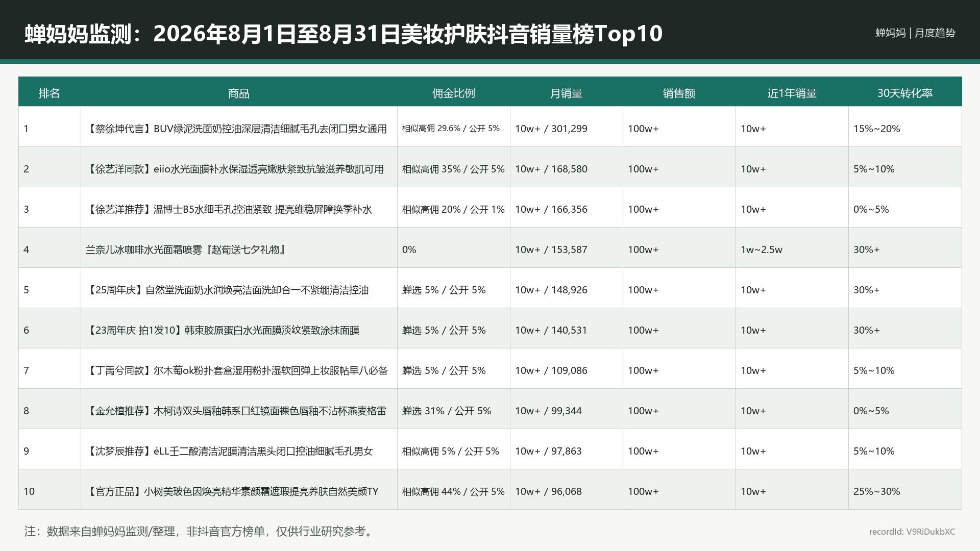Image resolution: width=980 pixels, height=551 pixels.
Task: Click monthly sales 10w+ / 301,299
Action: tap(551, 129)
